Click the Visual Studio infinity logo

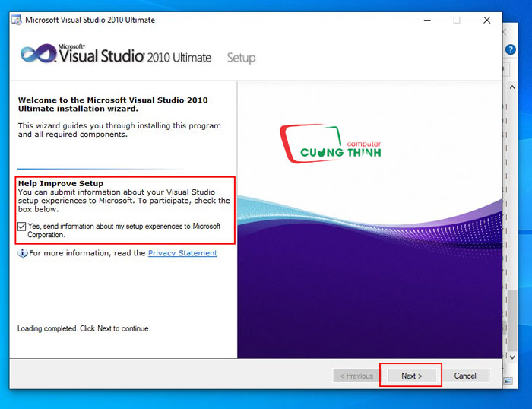[38, 54]
